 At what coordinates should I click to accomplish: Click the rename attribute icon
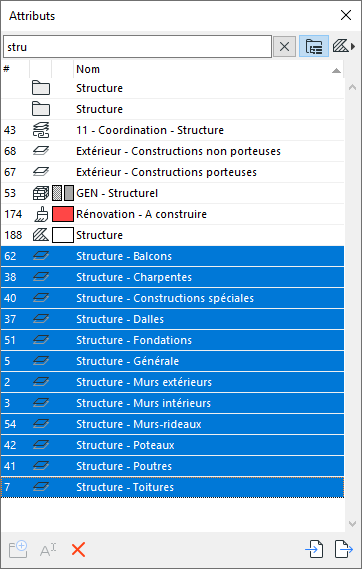coord(48,550)
